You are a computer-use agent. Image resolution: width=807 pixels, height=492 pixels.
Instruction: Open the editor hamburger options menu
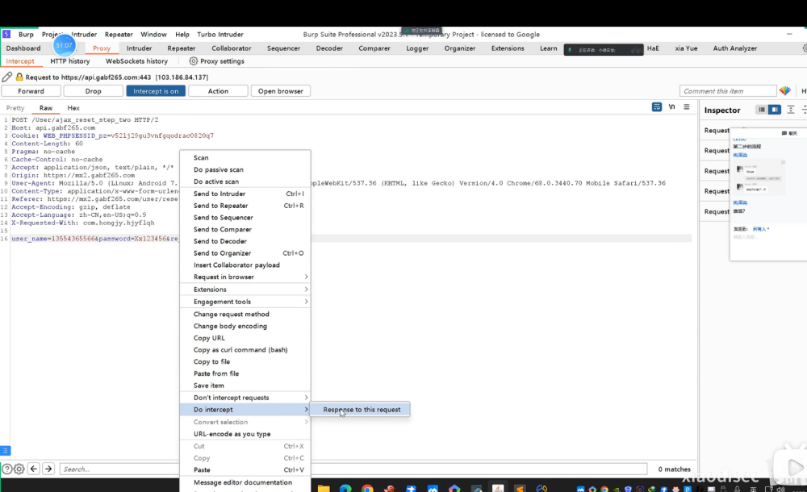point(687,107)
